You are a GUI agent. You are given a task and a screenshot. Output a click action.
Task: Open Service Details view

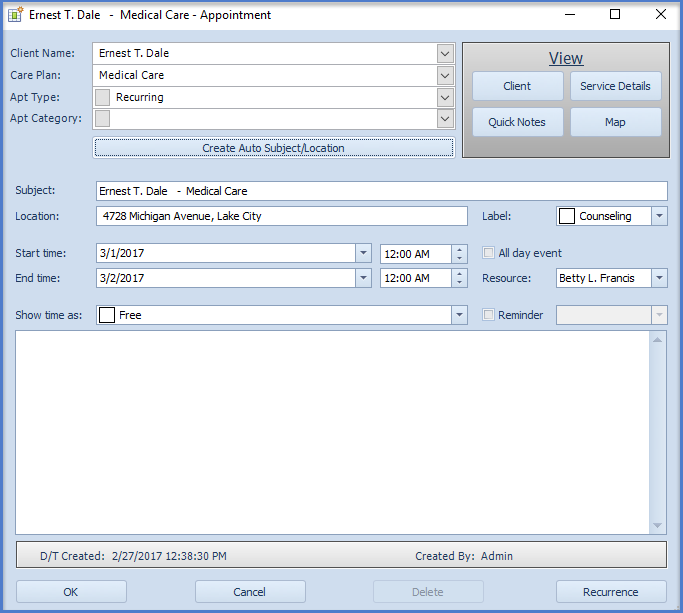tap(615, 86)
